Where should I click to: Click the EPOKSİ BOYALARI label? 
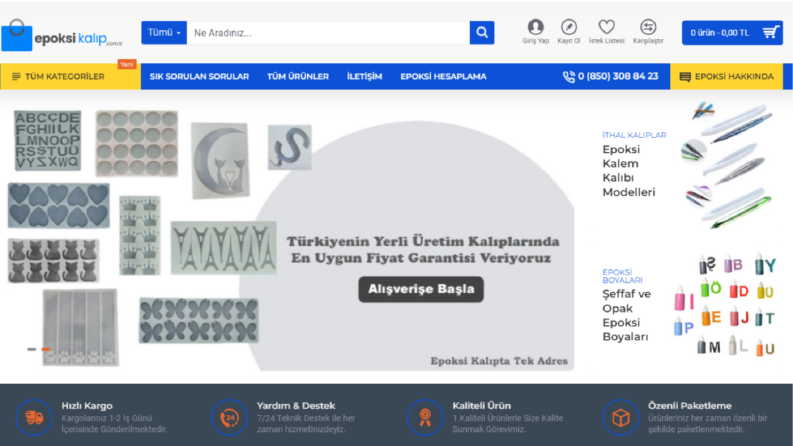[622, 276]
